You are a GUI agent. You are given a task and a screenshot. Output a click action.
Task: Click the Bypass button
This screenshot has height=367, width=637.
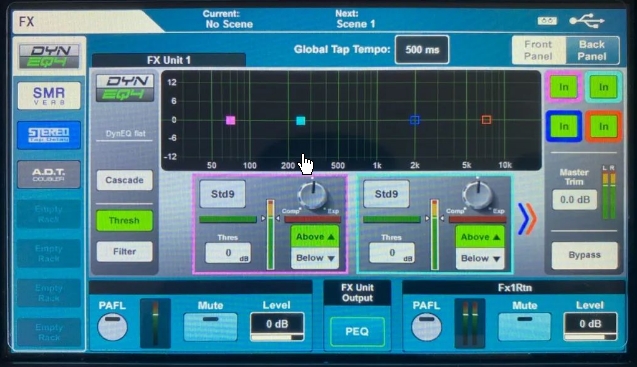coord(584,255)
